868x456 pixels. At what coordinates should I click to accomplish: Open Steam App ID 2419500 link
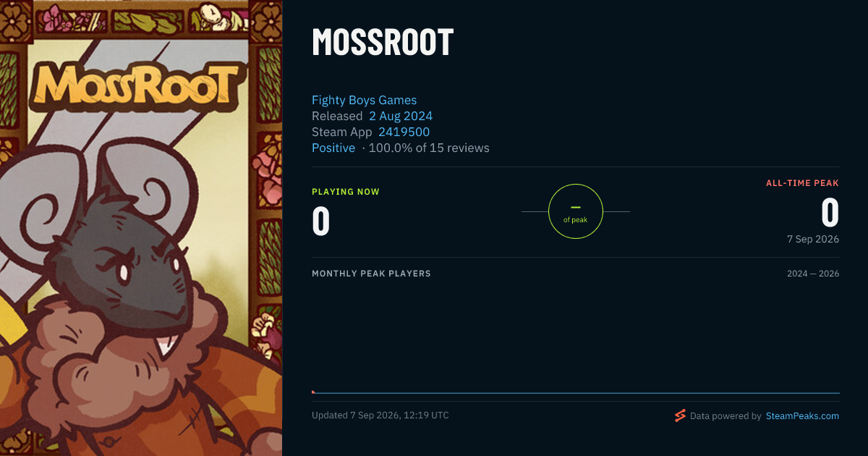404,132
